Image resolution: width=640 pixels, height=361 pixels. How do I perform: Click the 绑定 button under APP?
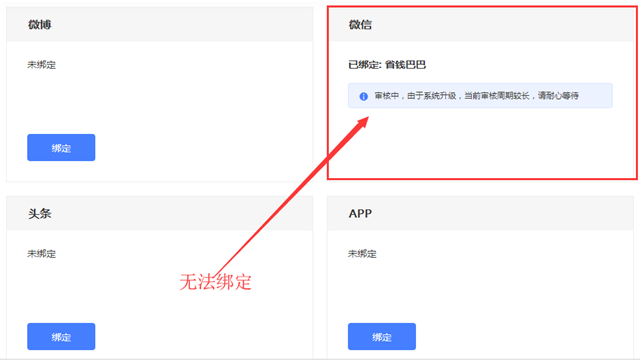click(x=382, y=336)
